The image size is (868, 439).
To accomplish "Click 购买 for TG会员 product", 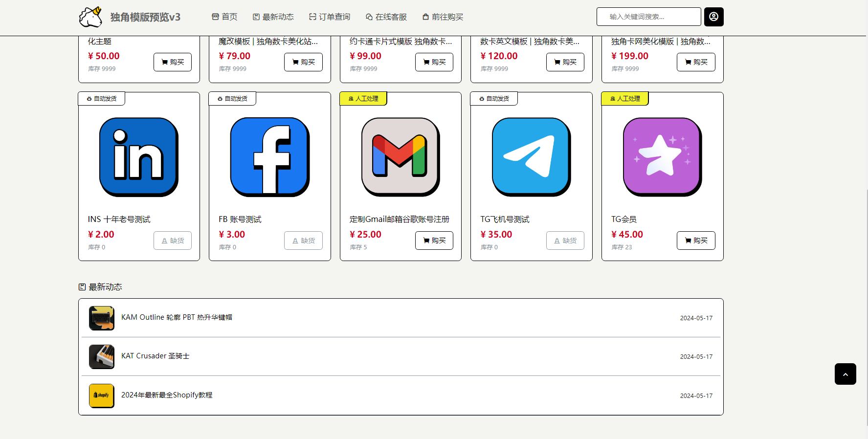I will (696, 241).
